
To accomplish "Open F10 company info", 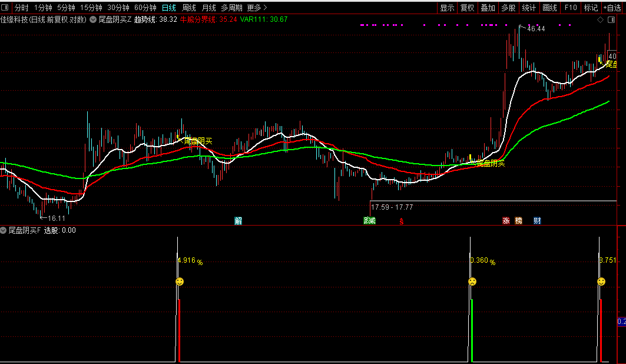I will point(571,8).
